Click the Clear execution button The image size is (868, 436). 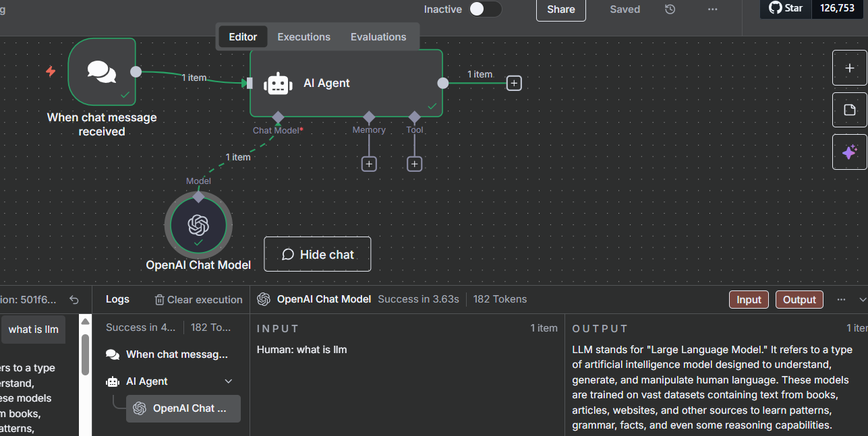pyautogui.click(x=198, y=300)
